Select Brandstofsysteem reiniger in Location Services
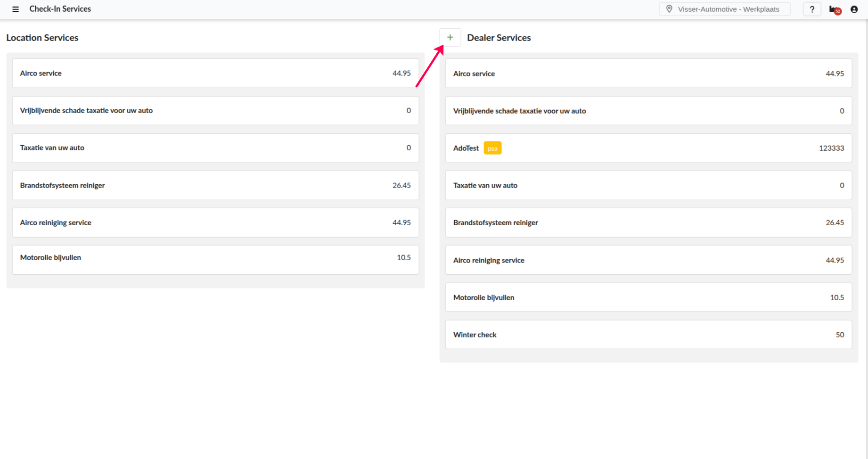 tap(215, 185)
